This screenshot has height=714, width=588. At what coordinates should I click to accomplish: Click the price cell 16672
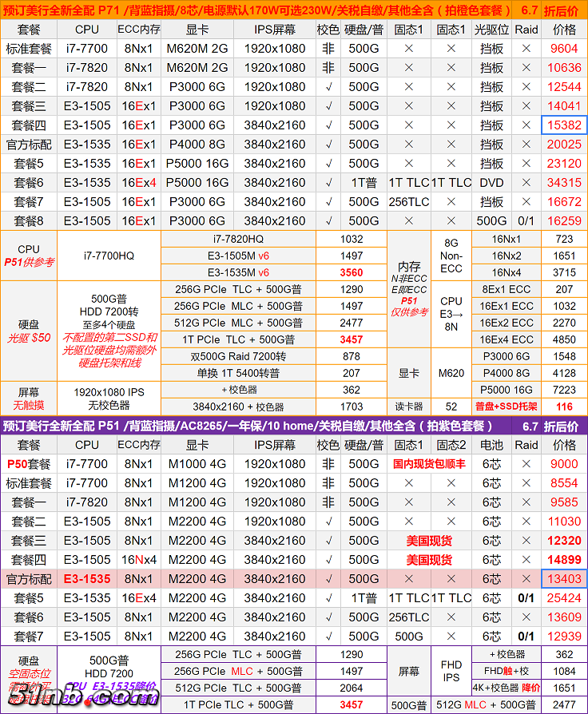tap(564, 202)
